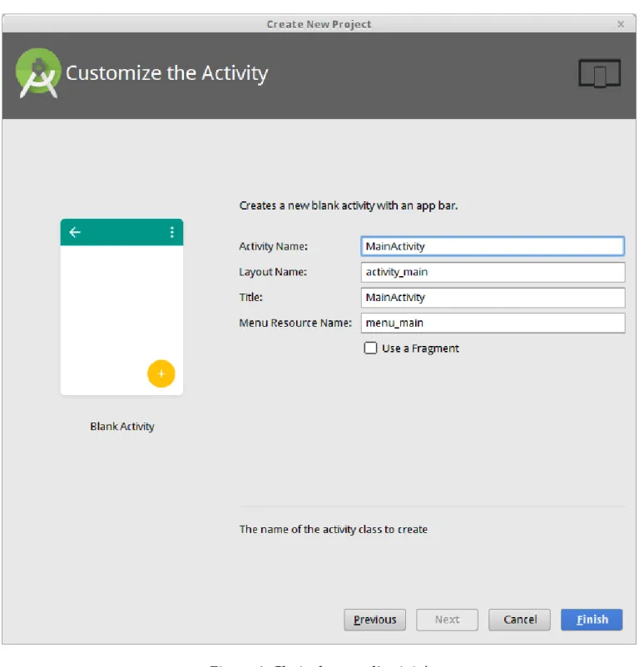Click into the Layout Name field

(x=493, y=272)
